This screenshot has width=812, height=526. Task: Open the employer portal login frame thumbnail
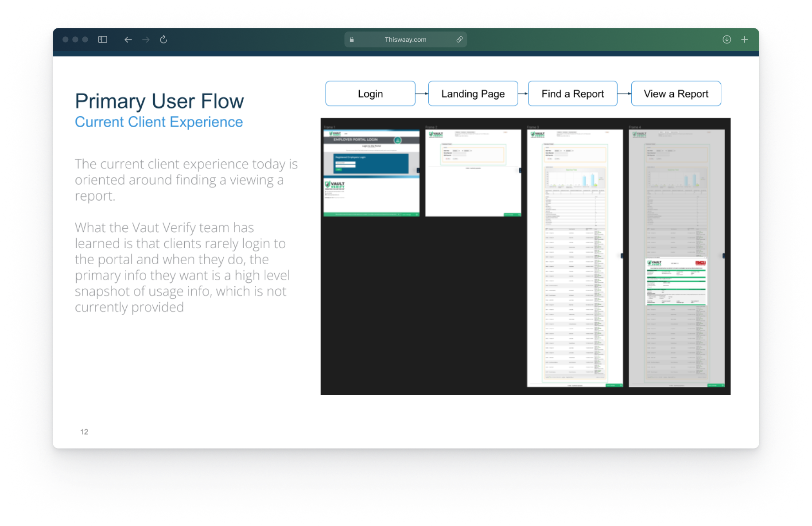coord(371,173)
